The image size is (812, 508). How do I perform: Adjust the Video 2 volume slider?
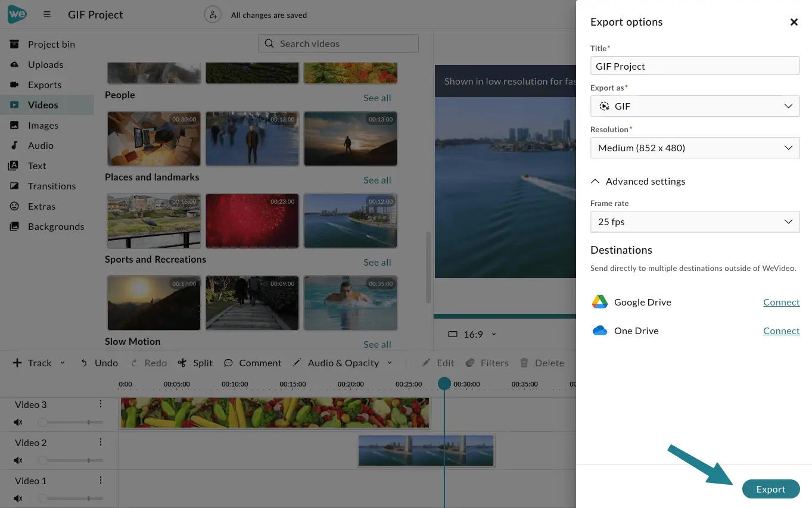point(70,460)
